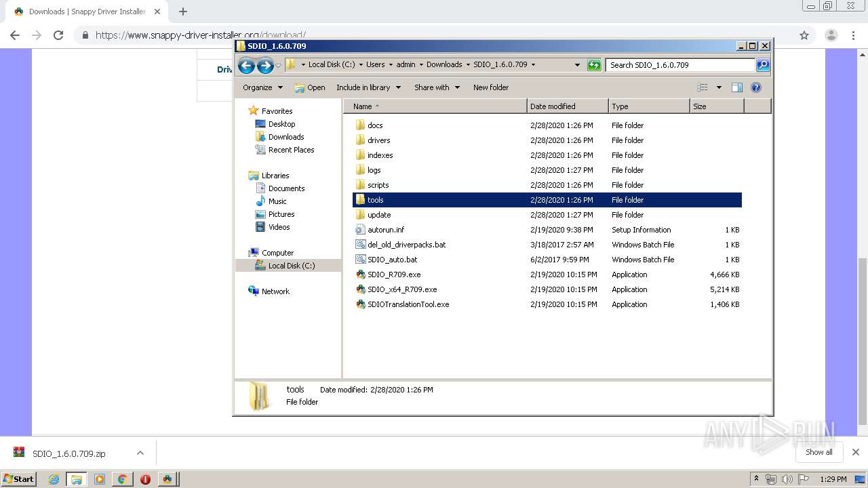Sort by Date modified column header
868x488 pixels.
tap(568, 106)
